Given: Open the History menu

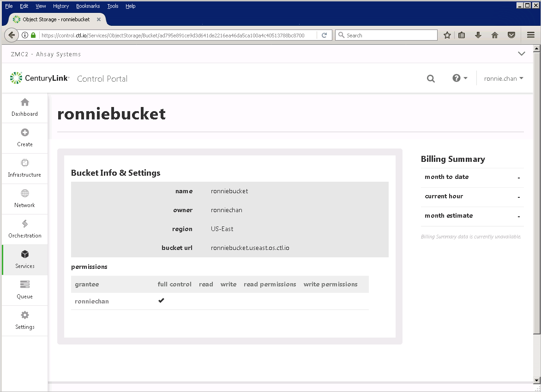Looking at the screenshot, I should tap(61, 6).
